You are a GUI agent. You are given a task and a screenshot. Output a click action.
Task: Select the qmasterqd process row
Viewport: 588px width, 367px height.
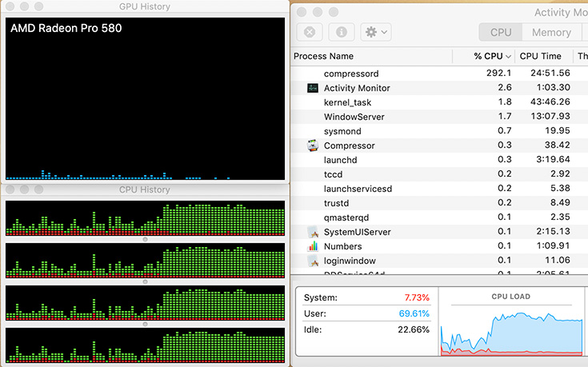tap(439, 217)
